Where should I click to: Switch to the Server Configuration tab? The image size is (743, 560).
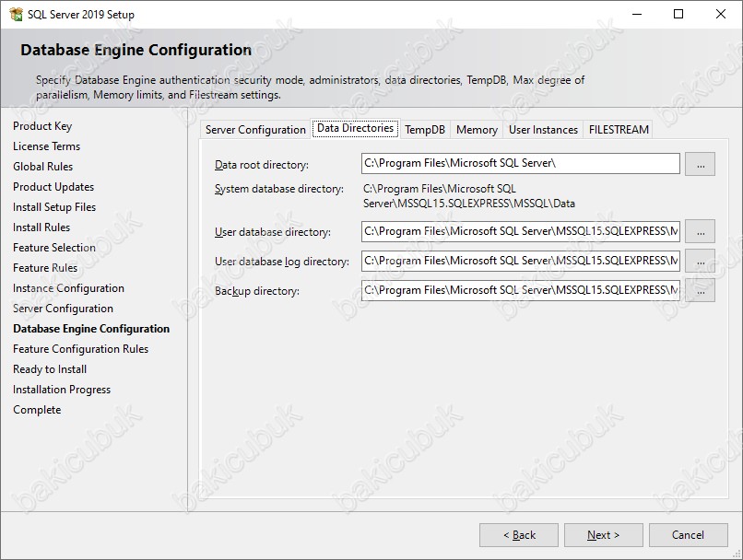(255, 130)
